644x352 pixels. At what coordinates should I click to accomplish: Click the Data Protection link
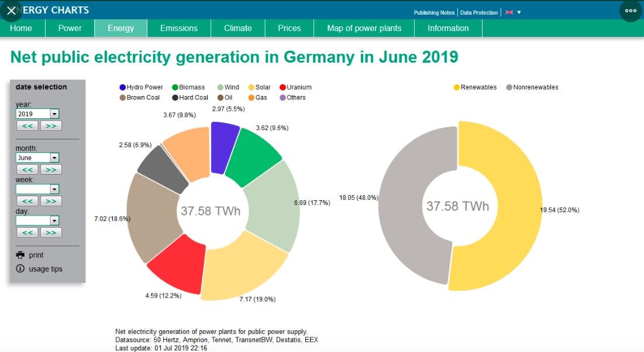click(x=478, y=12)
